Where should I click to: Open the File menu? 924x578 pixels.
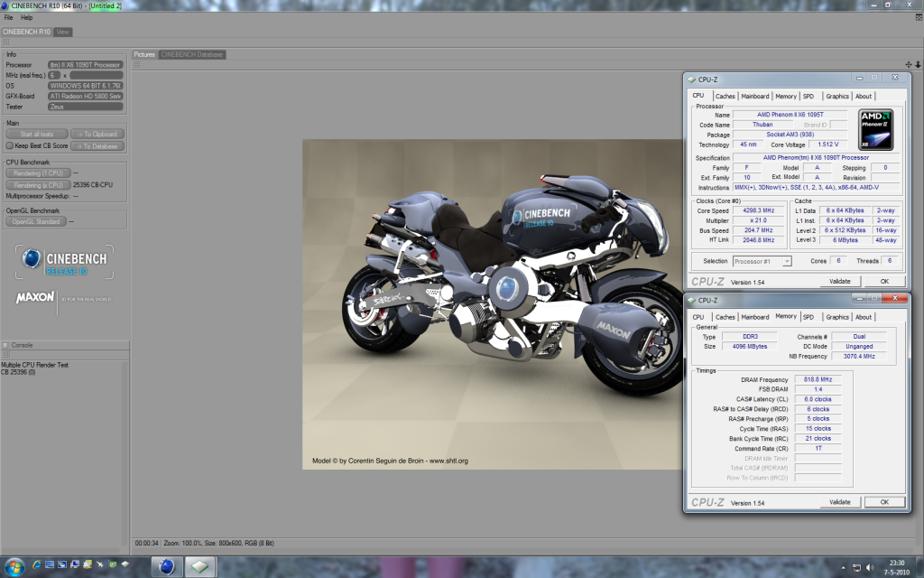8,18
